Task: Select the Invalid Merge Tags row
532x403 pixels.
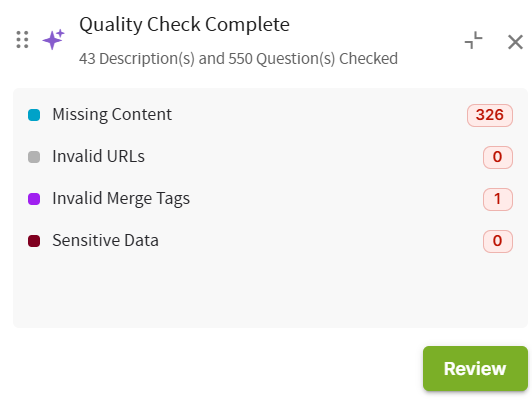Action: [x=270, y=199]
